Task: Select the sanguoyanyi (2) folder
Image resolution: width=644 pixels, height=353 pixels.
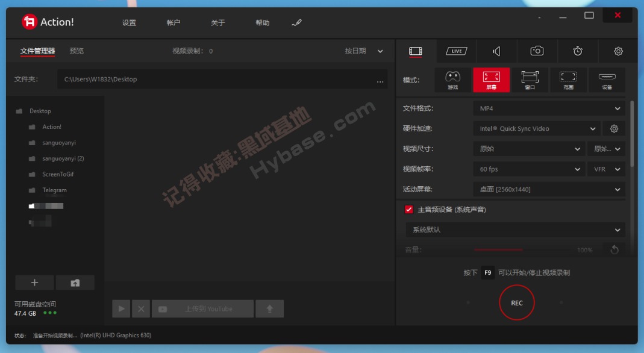Action: pyautogui.click(x=63, y=158)
